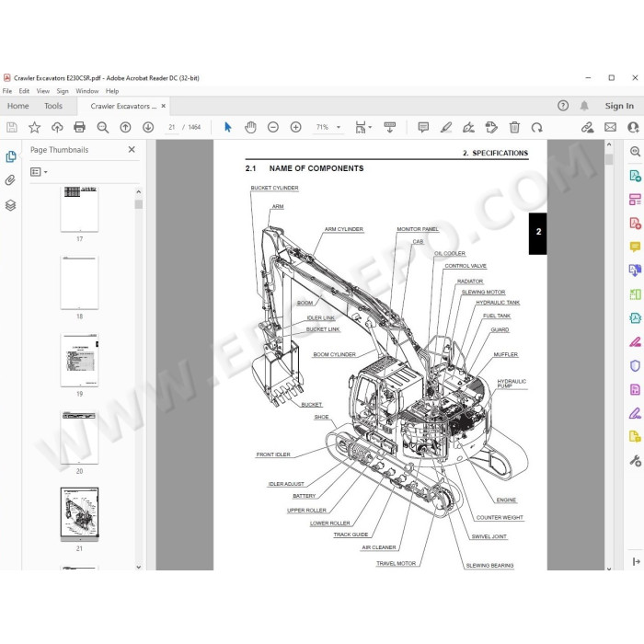Select the Crawler Excavators document tab
Image resolution: width=644 pixels, height=644 pixels.
(123, 107)
